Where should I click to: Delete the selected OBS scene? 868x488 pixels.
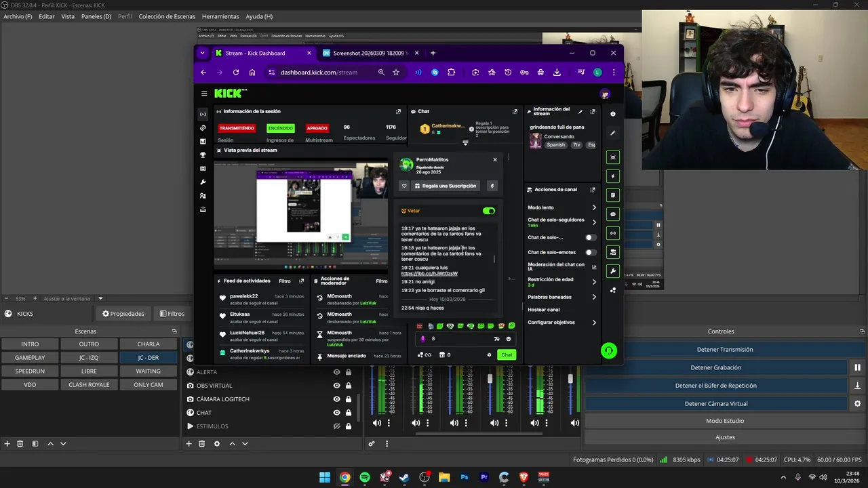[x=20, y=444]
